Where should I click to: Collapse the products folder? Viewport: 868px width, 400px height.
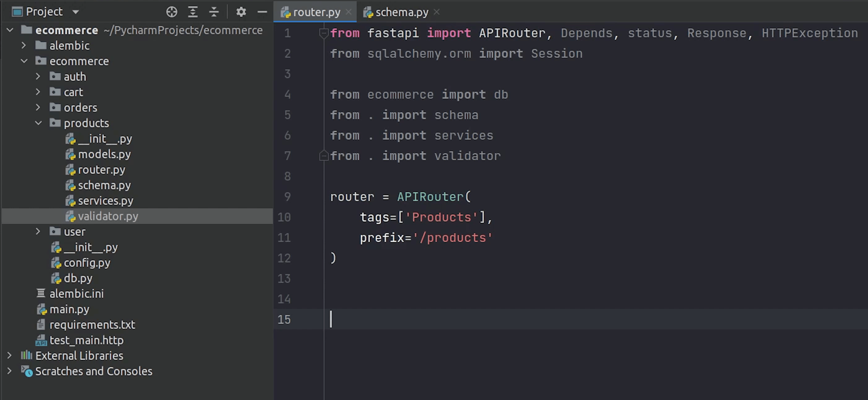tap(38, 123)
